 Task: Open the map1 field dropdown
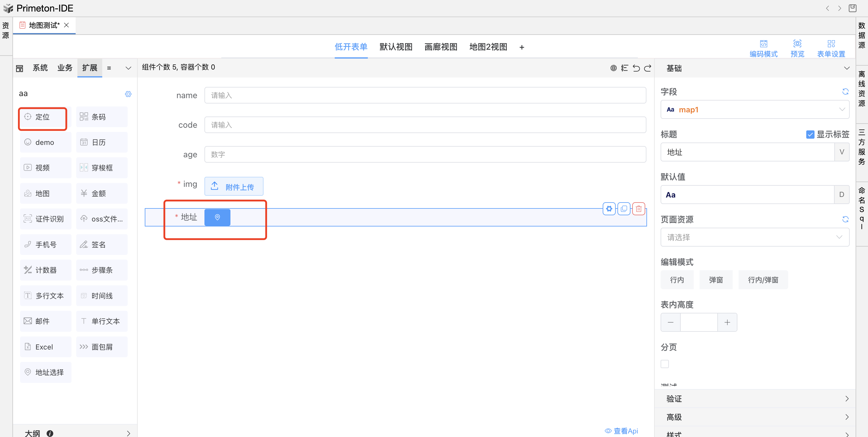coord(755,110)
